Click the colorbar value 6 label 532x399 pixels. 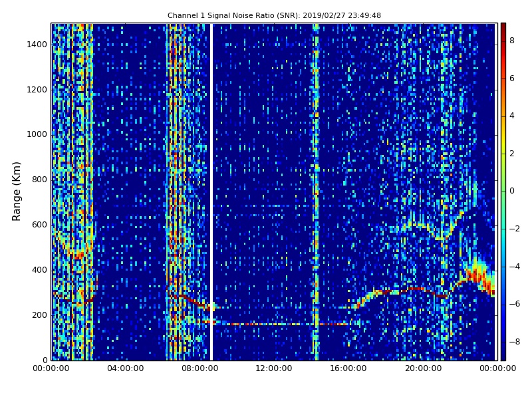pos(512,78)
